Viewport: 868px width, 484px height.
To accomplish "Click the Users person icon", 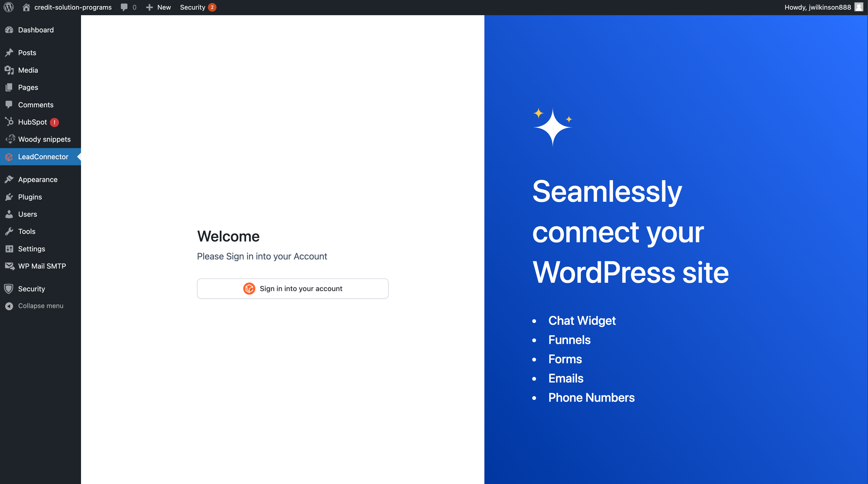I will point(9,214).
